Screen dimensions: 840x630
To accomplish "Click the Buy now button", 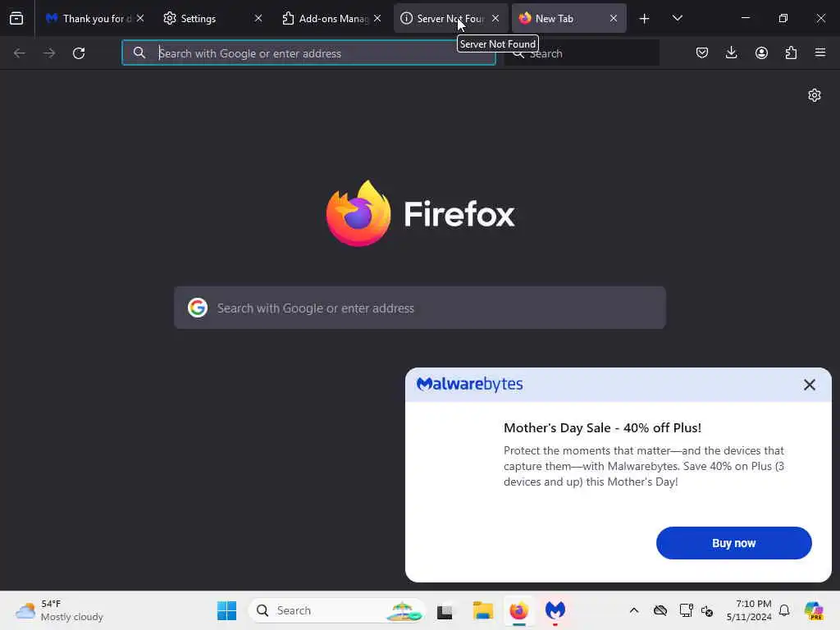I will pos(734,543).
